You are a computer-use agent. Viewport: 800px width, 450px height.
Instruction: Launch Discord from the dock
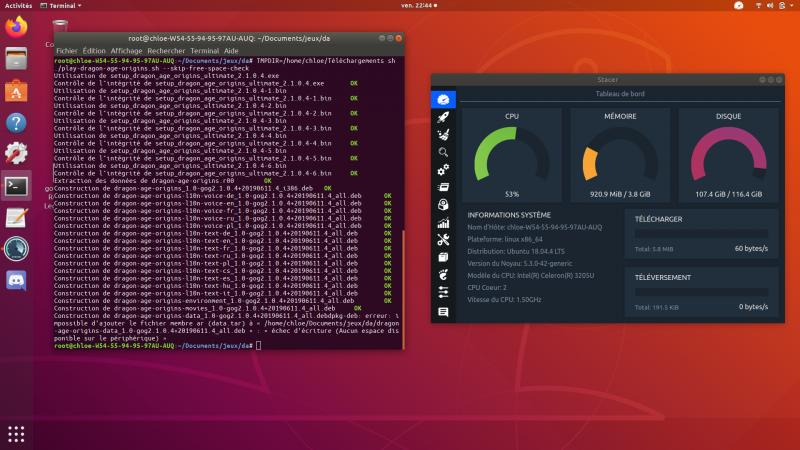(x=16, y=281)
